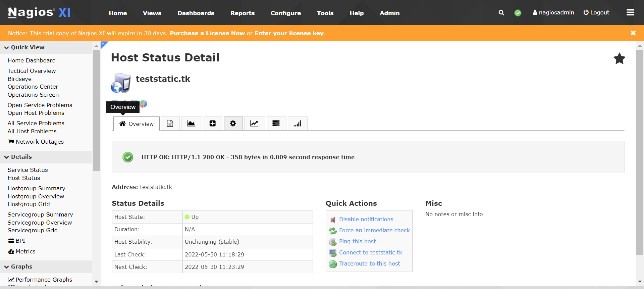Open the Reports menu
644x289 pixels.
pos(243,13)
